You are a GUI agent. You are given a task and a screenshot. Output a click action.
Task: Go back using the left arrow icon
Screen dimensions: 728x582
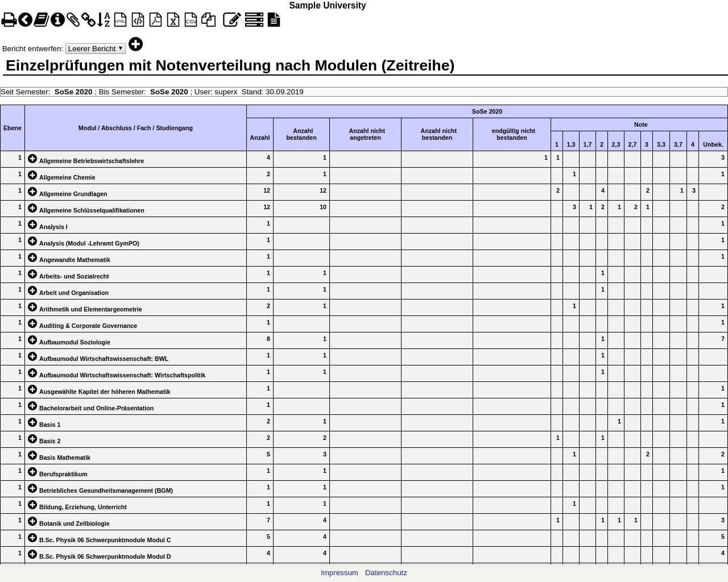point(25,20)
